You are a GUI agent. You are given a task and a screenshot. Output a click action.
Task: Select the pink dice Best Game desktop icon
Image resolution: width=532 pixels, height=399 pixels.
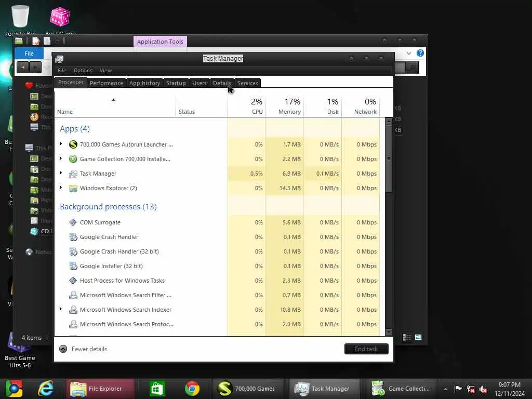pos(60,17)
